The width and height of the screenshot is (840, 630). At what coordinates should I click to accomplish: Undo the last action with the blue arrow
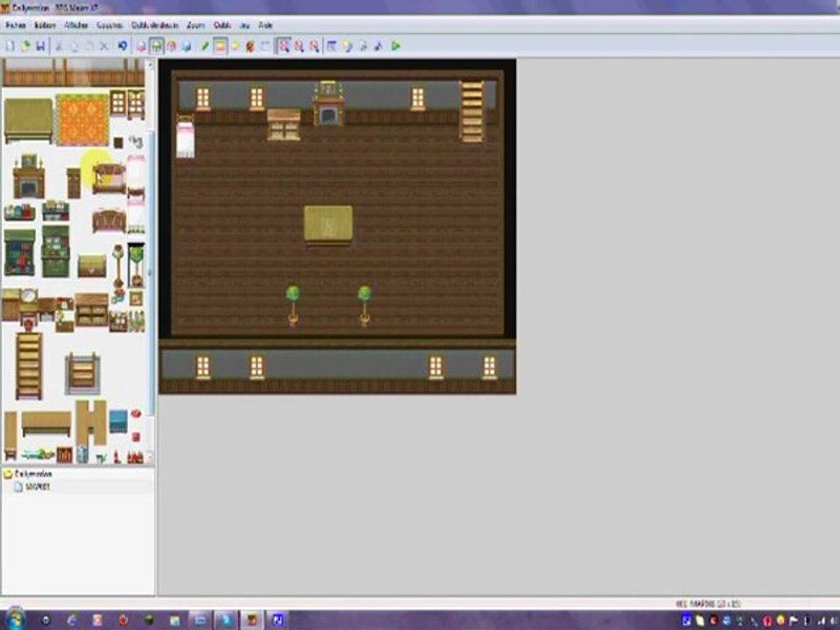122,46
